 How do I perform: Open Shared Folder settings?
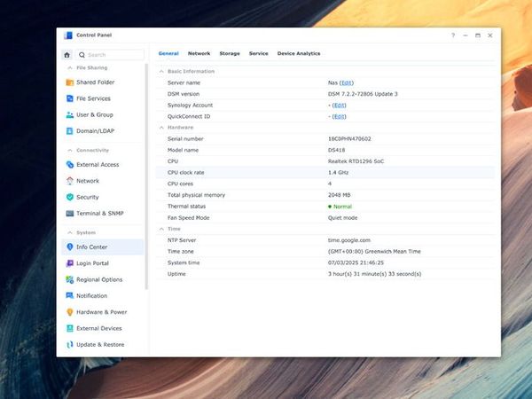point(103,82)
